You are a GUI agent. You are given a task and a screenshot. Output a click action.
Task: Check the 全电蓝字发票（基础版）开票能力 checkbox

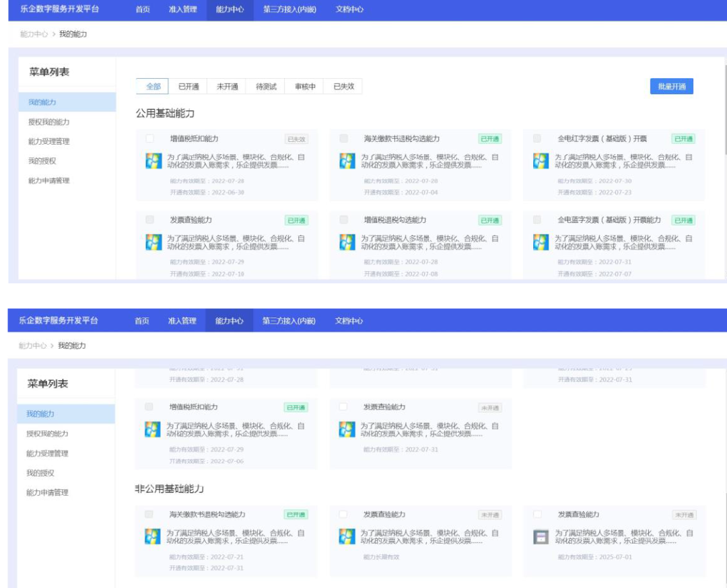click(537, 220)
